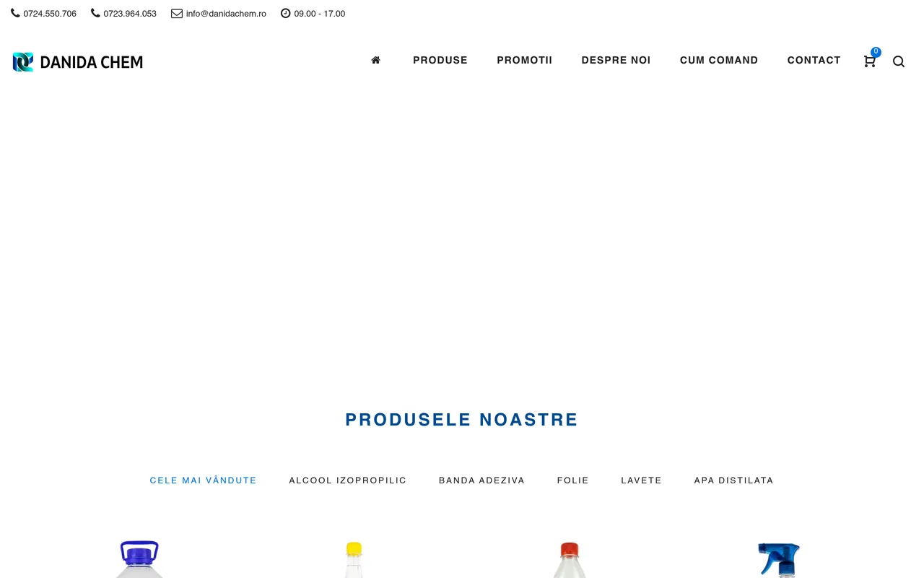Click the phone icon beside 0724.550.706
Screen dimensions: 924x578
point(15,13)
